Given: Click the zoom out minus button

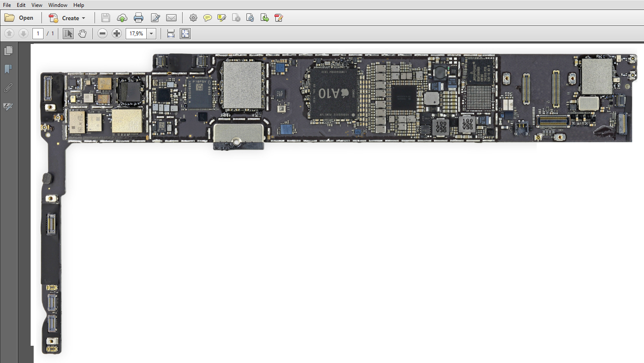Looking at the screenshot, I should point(102,34).
